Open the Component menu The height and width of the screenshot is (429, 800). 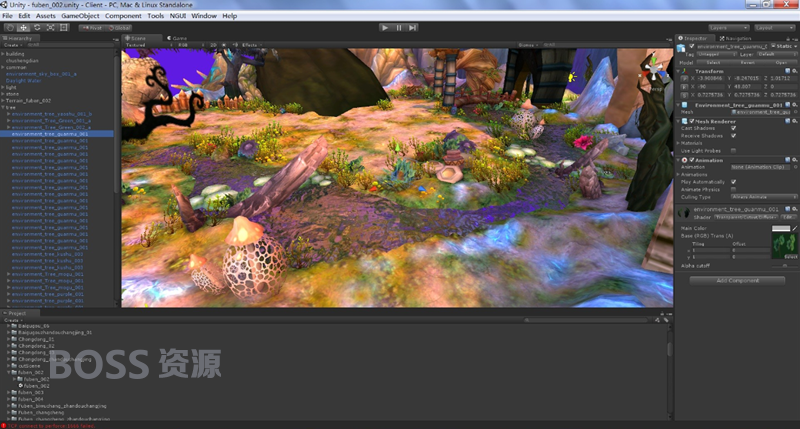tap(123, 16)
